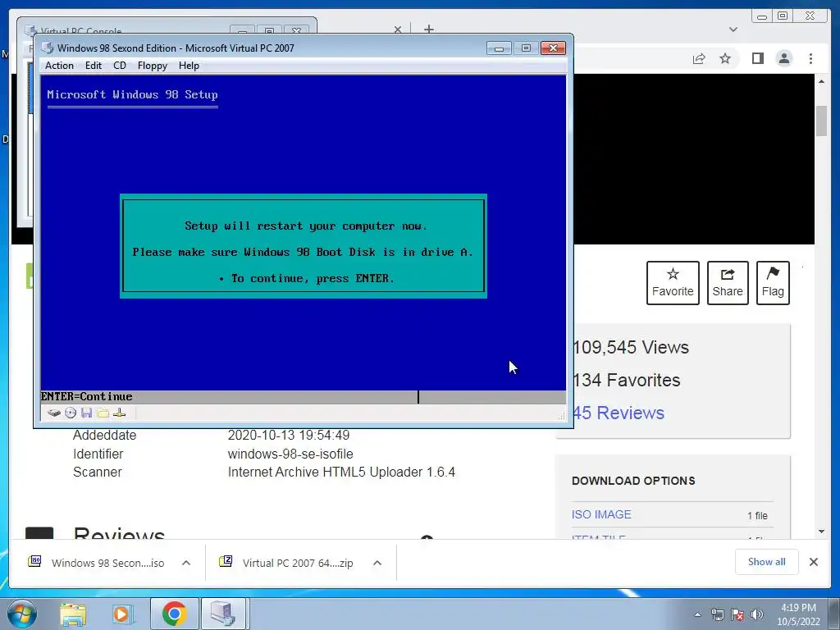Open Windows Explorer from the taskbar

(x=73, y=614)
